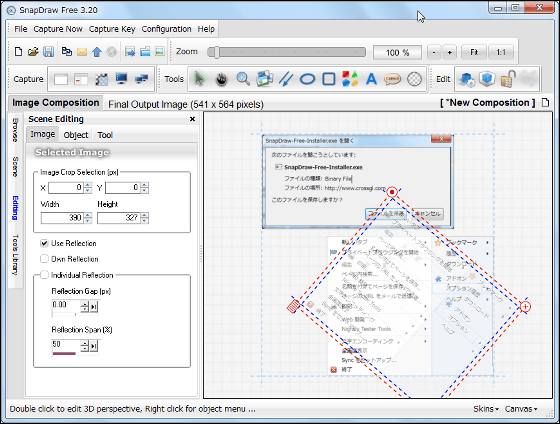Switch to the Tool tab

[x=105, y=135]
